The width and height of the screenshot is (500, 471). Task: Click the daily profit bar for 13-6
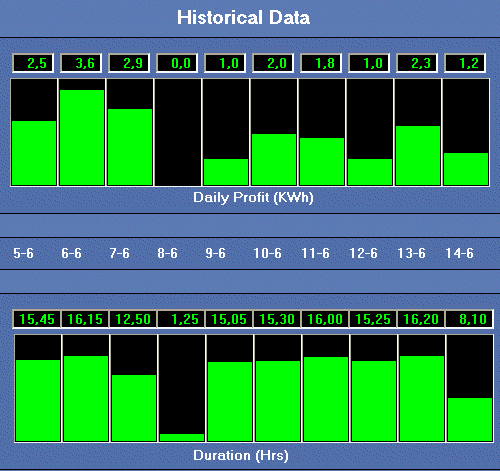[x=418, y=132]
